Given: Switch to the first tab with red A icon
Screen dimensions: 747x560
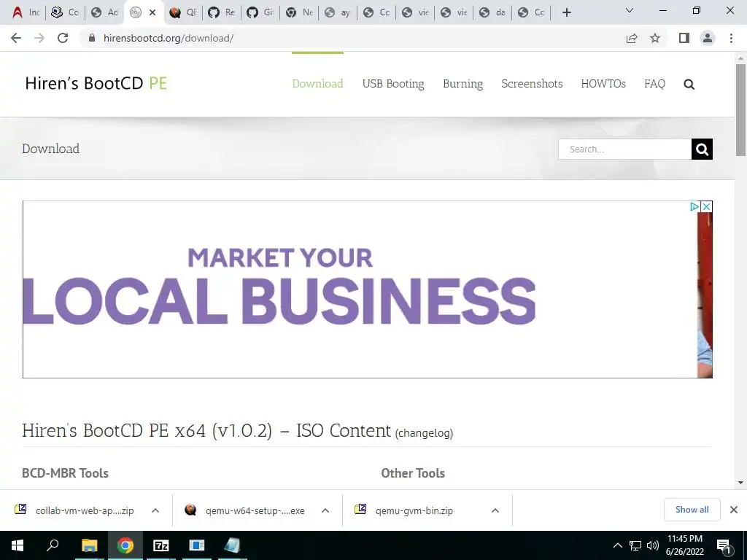Looking at the screenshot, I should [26, 12].
